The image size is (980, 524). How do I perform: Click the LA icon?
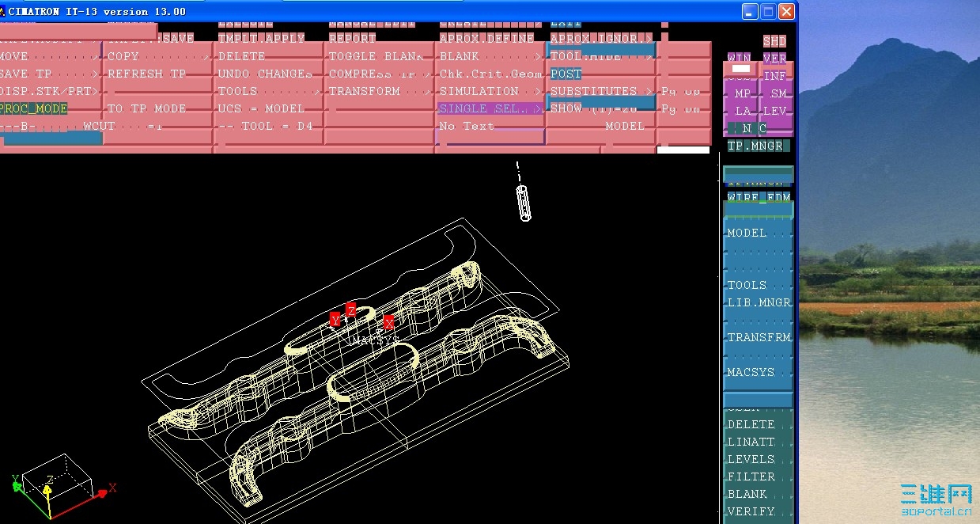click(x=742, y=111)
